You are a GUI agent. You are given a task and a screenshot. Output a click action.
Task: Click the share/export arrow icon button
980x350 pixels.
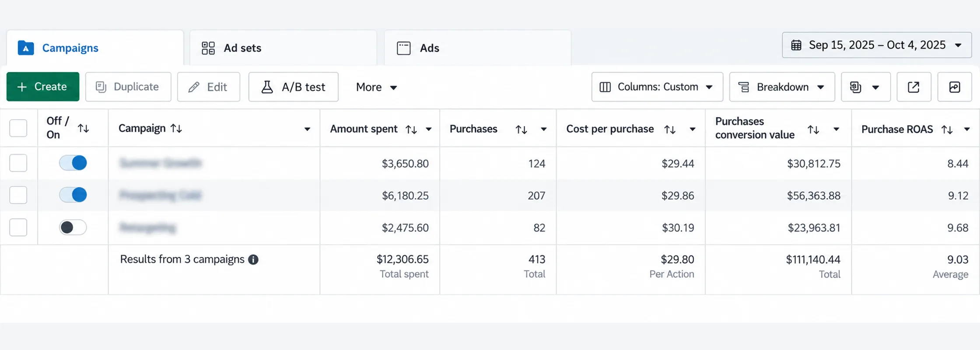click(x=913, y=87)
